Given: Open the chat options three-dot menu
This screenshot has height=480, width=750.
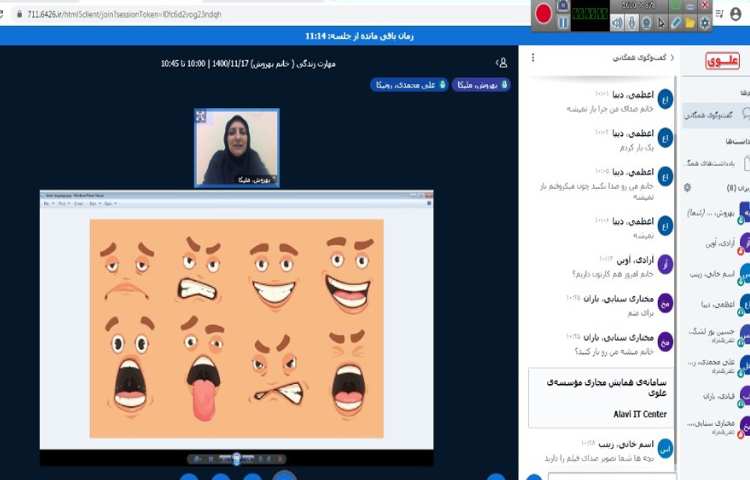Looking at the screenshot, I should point(533,58).
